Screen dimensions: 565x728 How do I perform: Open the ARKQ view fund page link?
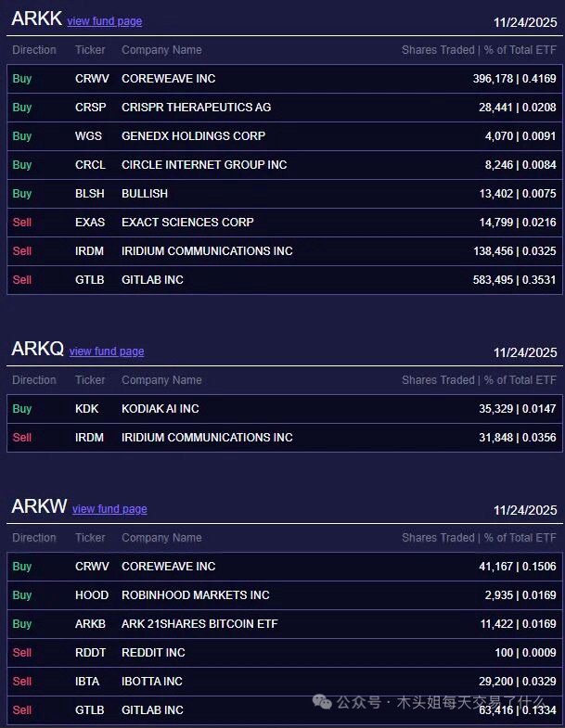pyautogui.click(x=107, y=351)
